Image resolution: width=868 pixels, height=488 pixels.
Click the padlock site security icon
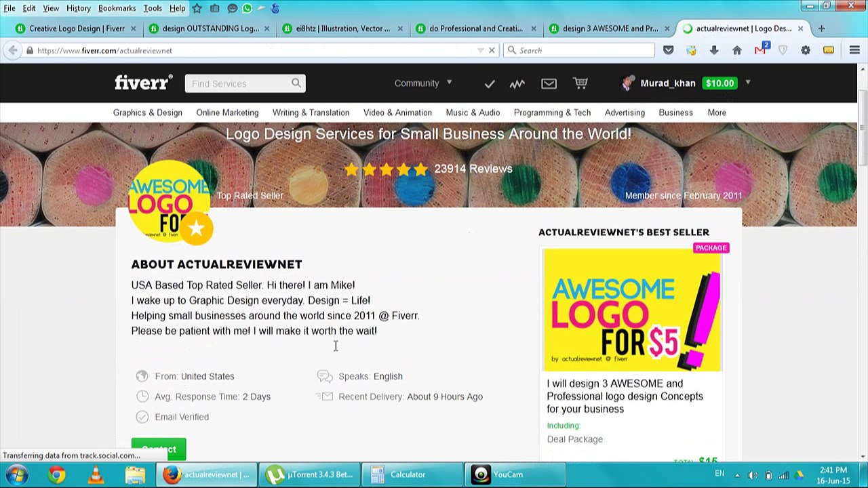pyautogui.click(x=30, y=50)
